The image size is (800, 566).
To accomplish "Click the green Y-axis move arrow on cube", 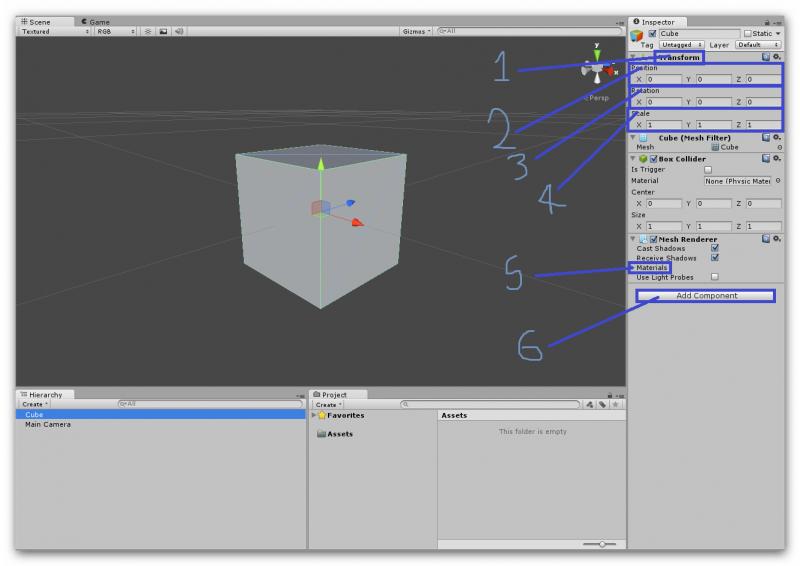I will (321, 164).
